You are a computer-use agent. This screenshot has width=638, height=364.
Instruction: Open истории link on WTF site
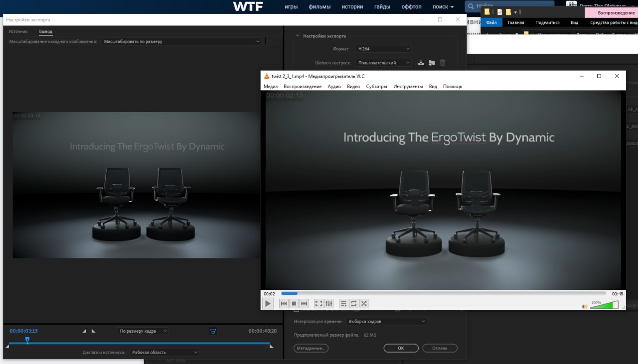(352, 7)
